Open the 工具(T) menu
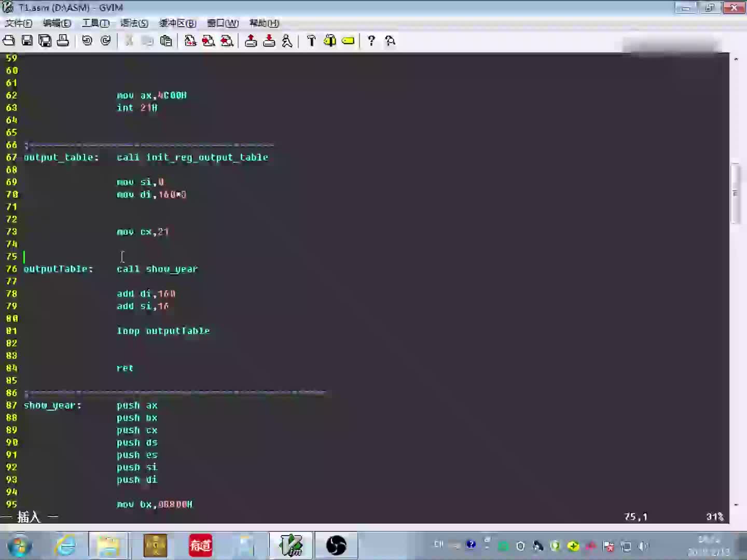Viewport: 747px width, 560px height. [x=95, y=23]
